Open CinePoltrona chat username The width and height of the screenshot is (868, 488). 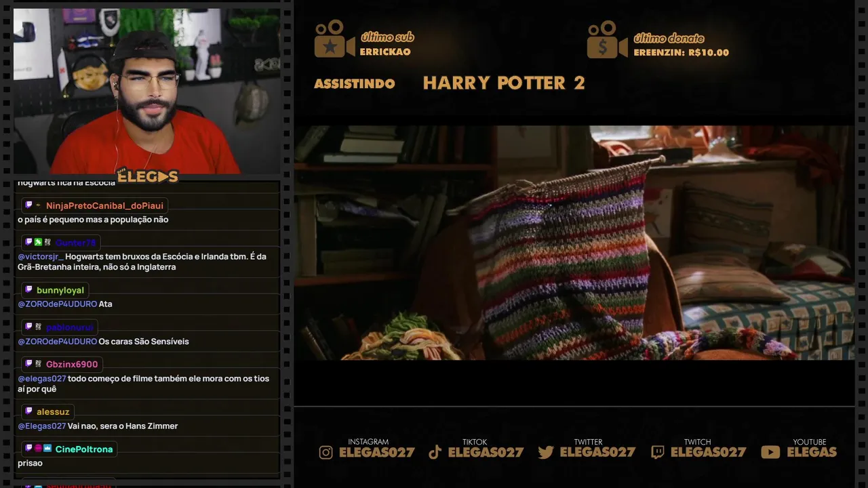coord(84,449)
